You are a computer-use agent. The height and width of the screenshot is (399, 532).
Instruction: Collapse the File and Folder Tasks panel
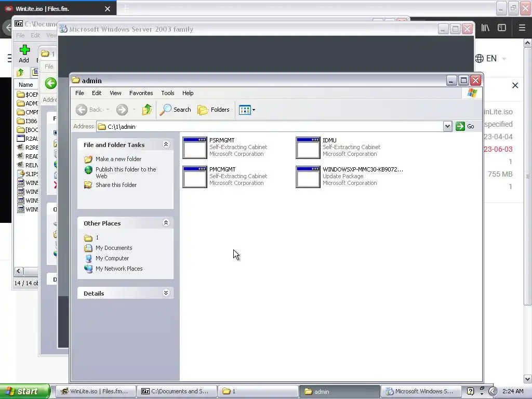point(166,144)
